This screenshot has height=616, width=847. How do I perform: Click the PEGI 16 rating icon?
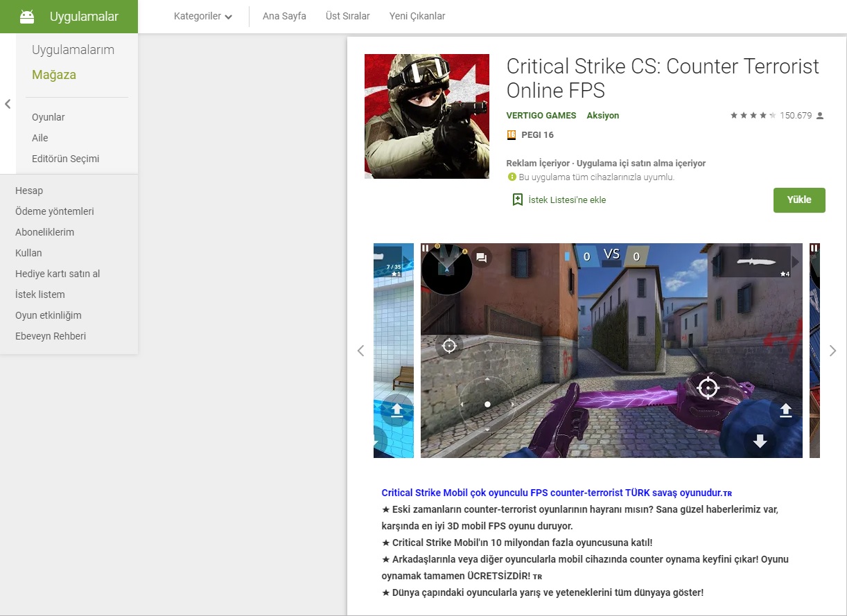click(x=512, y=134)
